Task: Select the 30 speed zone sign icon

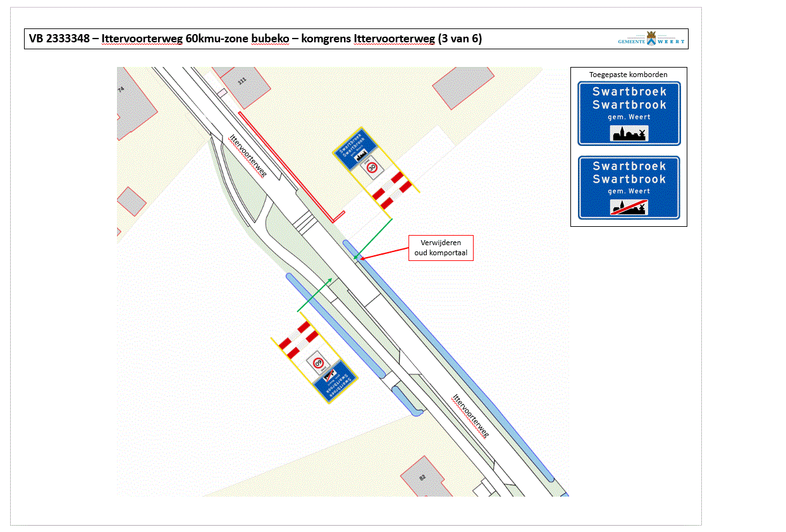Action: pyautogui.click(x=372, y=168)
